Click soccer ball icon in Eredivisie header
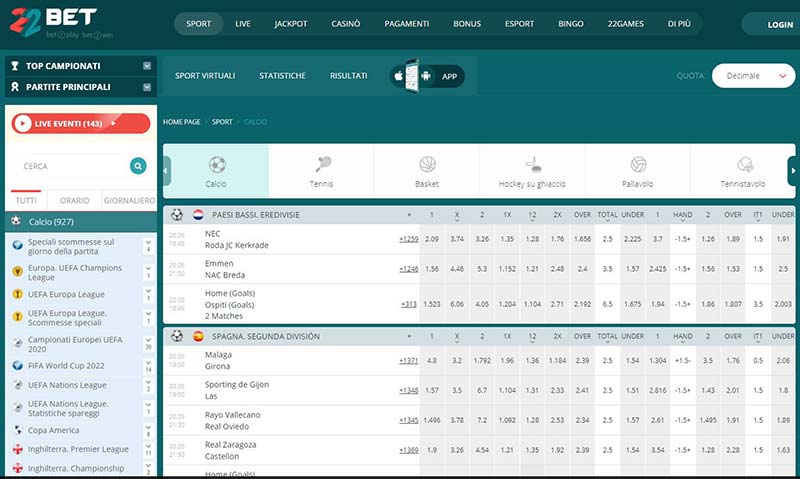Viewport: 800px width, 479px height. coord(177,215)
